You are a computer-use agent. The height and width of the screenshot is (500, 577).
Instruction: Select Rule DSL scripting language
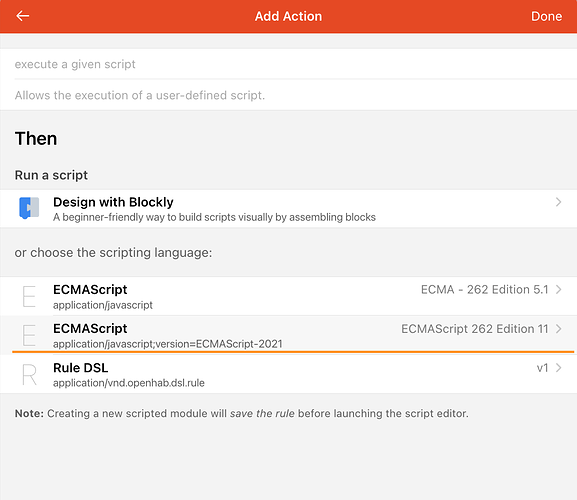pos(288,374)
